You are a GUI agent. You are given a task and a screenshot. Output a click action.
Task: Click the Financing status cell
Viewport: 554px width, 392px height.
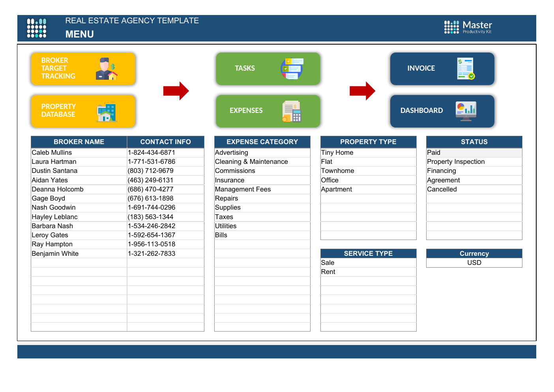474,171
